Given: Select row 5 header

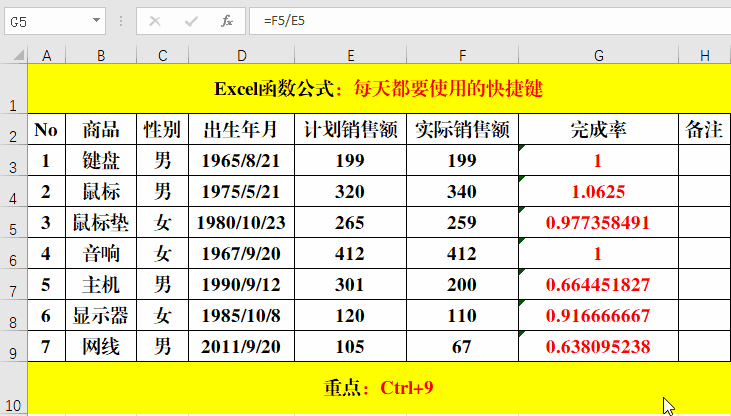Looking at the screenshot, I should click(x=14, y=222).
